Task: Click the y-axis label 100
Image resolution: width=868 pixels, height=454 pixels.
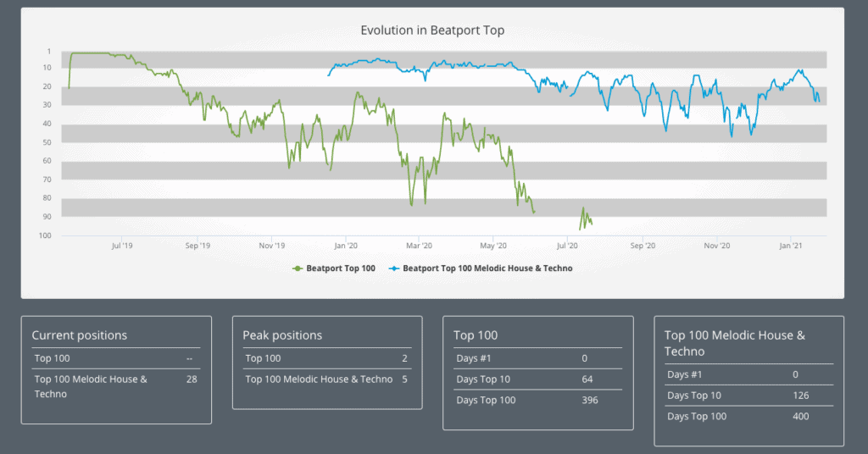Action: 44,235
